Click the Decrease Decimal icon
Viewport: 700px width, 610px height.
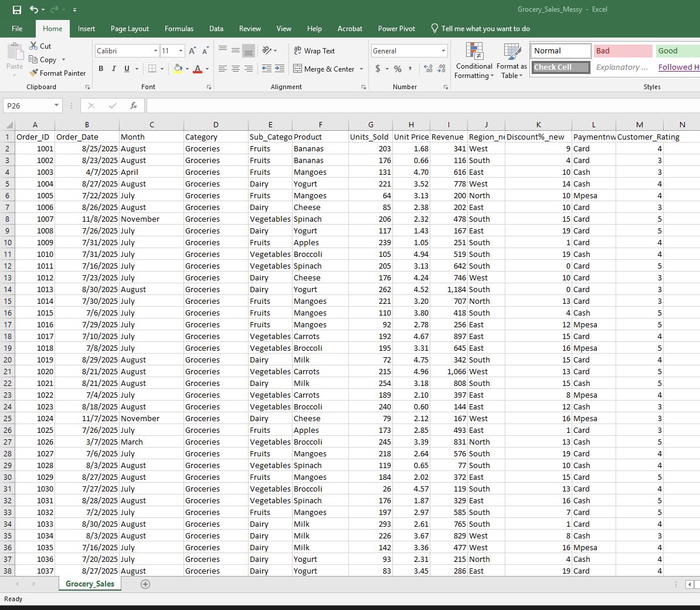pos(441,69)
